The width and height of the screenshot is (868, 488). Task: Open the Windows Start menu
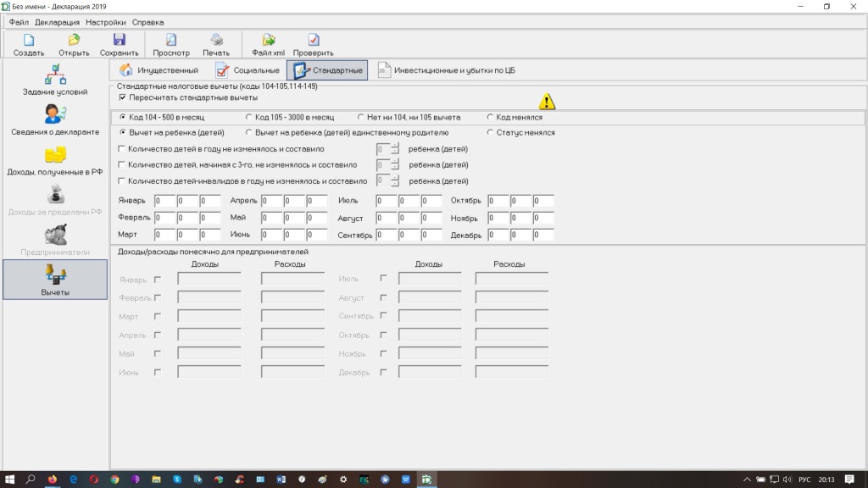[10, 479]
